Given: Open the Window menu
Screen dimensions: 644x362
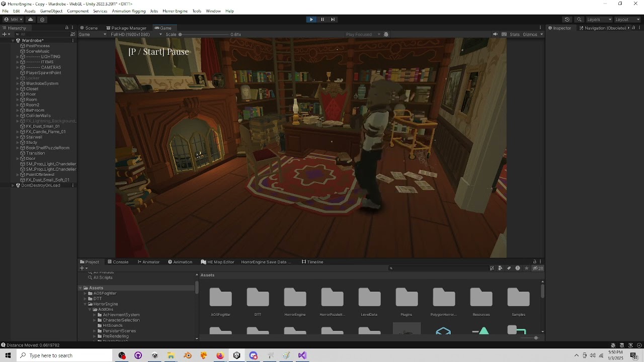Looking at the screenshot, I should (x=213, y=11).
